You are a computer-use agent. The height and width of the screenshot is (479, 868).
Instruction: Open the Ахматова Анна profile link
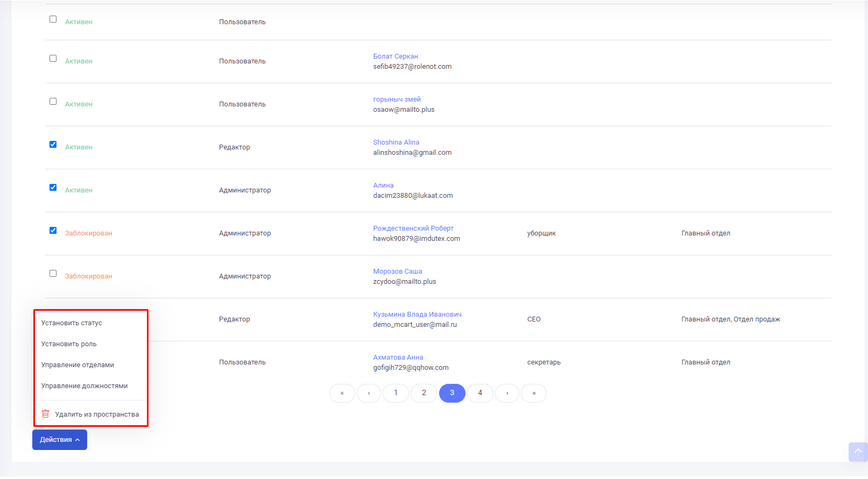tap(398, 358)
